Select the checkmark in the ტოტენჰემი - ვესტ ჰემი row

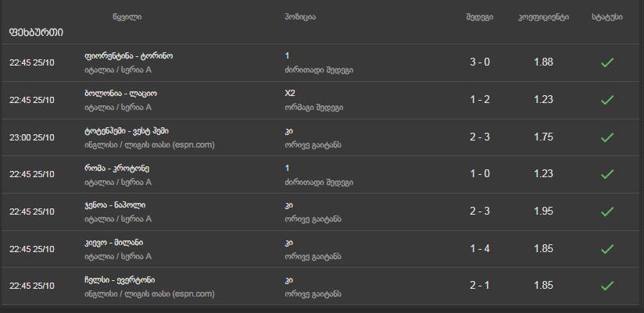click(x=606, y=137)
